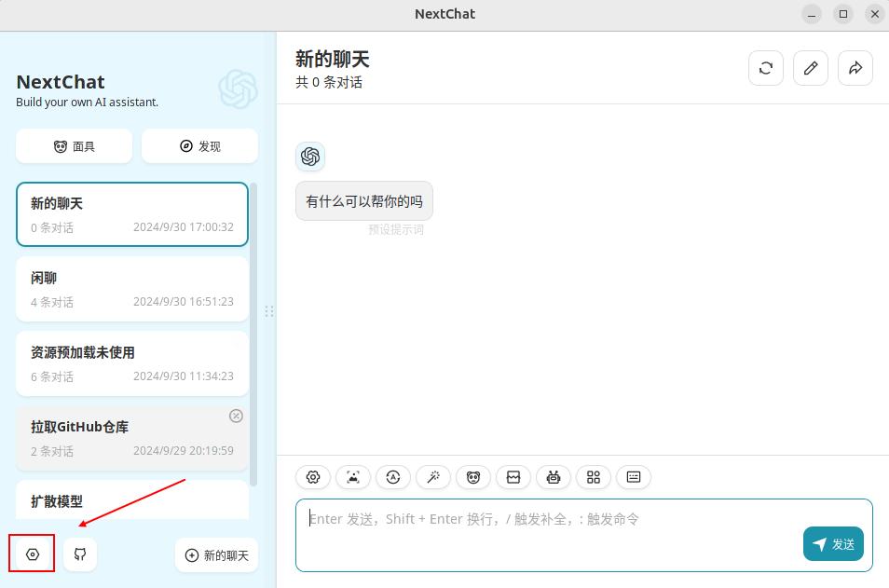
Task: Click the share conversation arrow icon
Action: (855, 68)
